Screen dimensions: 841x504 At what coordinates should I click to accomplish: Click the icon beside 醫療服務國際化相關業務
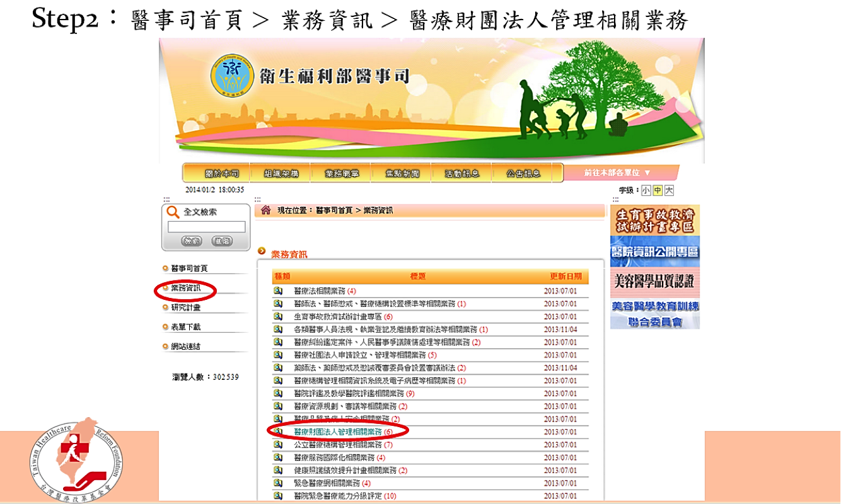(x=278, y=457)
